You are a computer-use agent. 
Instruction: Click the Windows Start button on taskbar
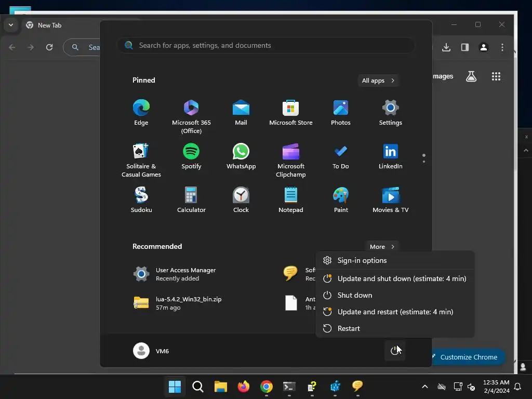click(x=175, y=387)
